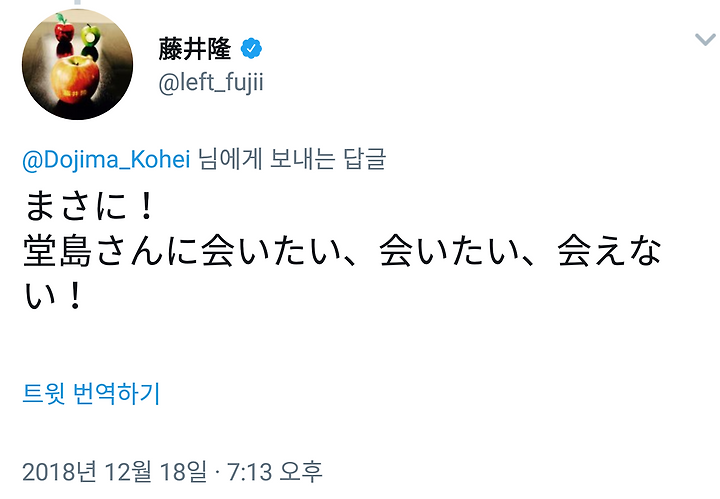Viewport: 720px width, 499px height.
Task: Open @Dojima_Kohei mention link
Action: 106,160
